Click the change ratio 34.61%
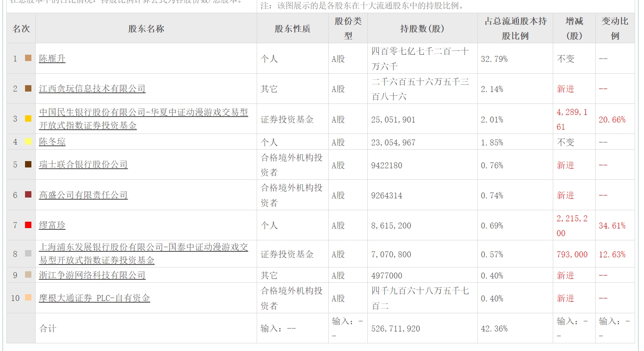This screenshot has width=644, height=351. point(612,226)
